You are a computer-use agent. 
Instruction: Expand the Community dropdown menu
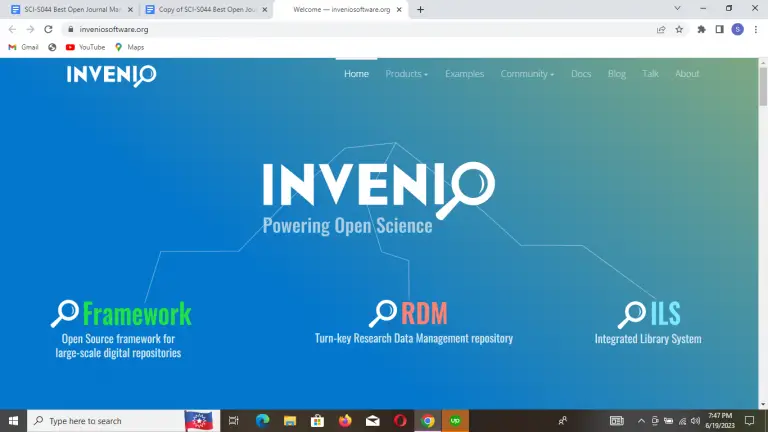(527, 74)
